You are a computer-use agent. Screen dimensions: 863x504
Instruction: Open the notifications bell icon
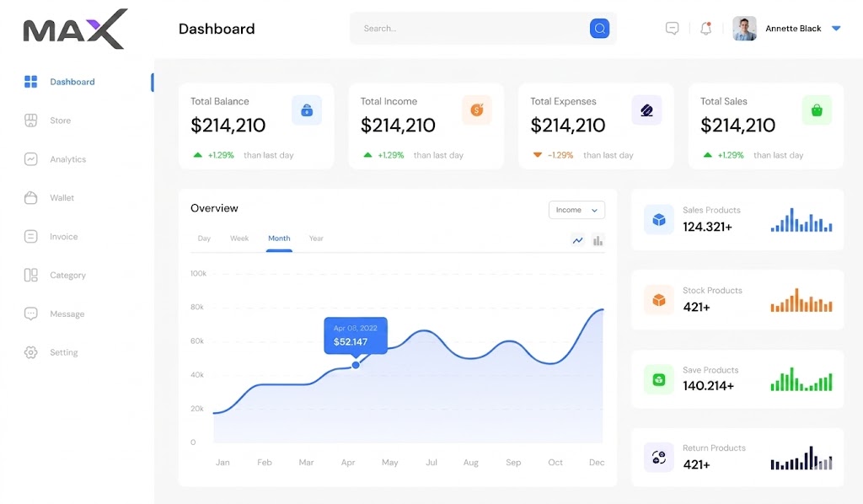pyautogui.click(x=705, y=29)
